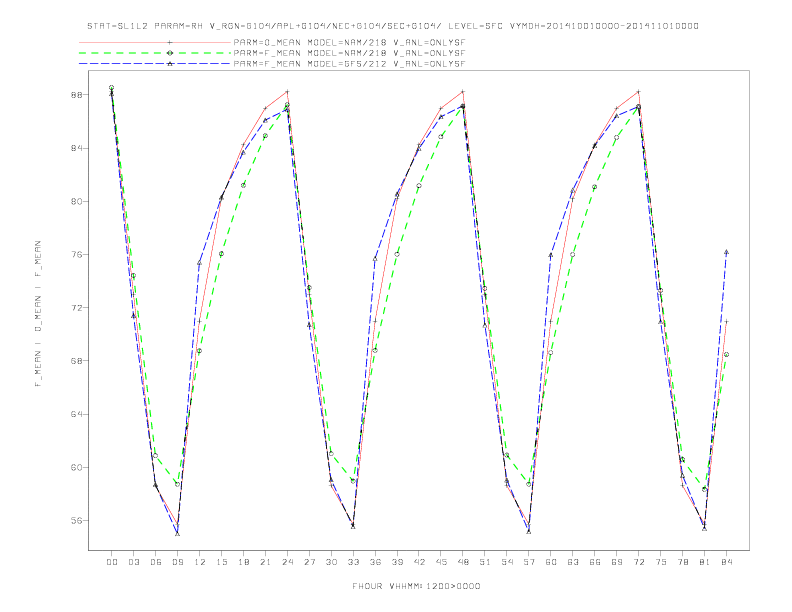This screenshot has width=792, height=612.
Task: Click x-axis forecast hour label 81
Action: (705, 562)
